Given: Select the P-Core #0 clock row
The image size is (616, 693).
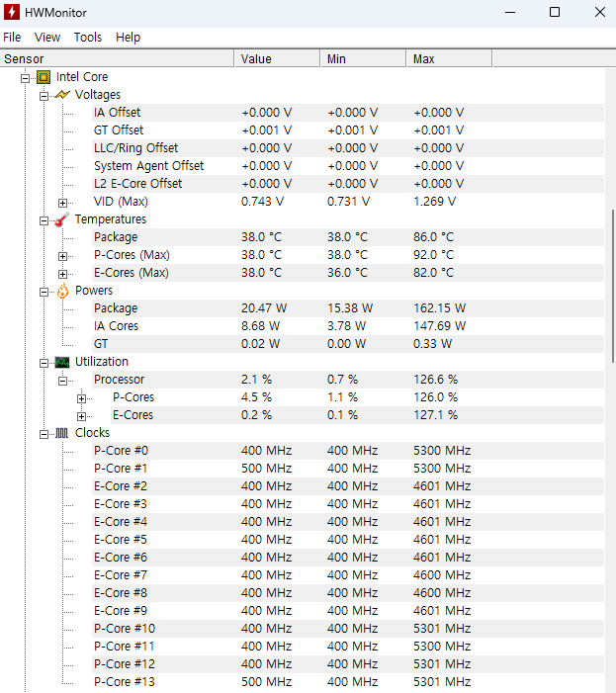Looking at the screenshot, I should pyautogui.click(x=348, y=451).
